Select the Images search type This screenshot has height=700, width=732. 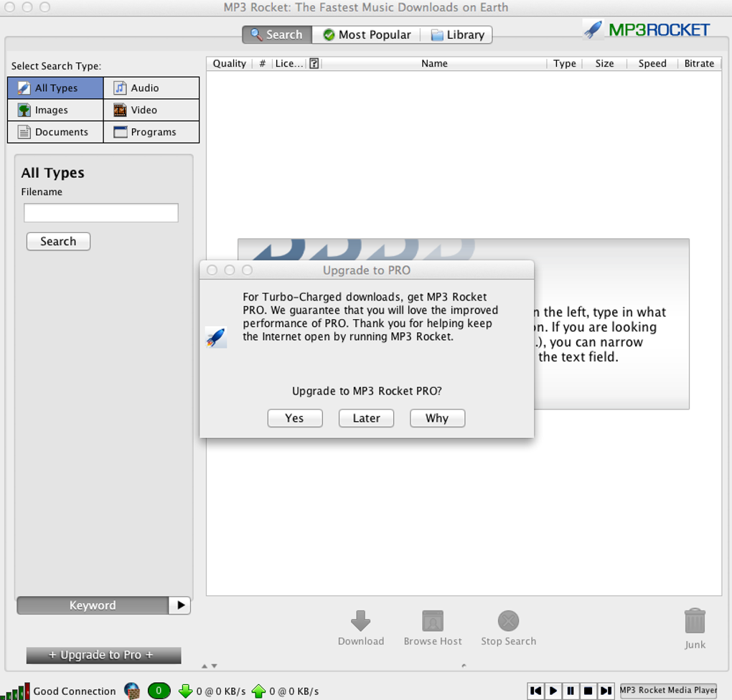[55, 110]
